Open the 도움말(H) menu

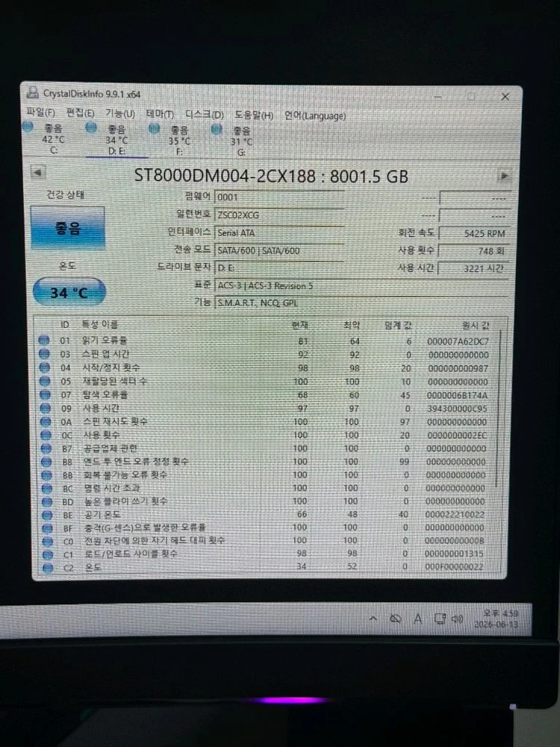point(254,115)
